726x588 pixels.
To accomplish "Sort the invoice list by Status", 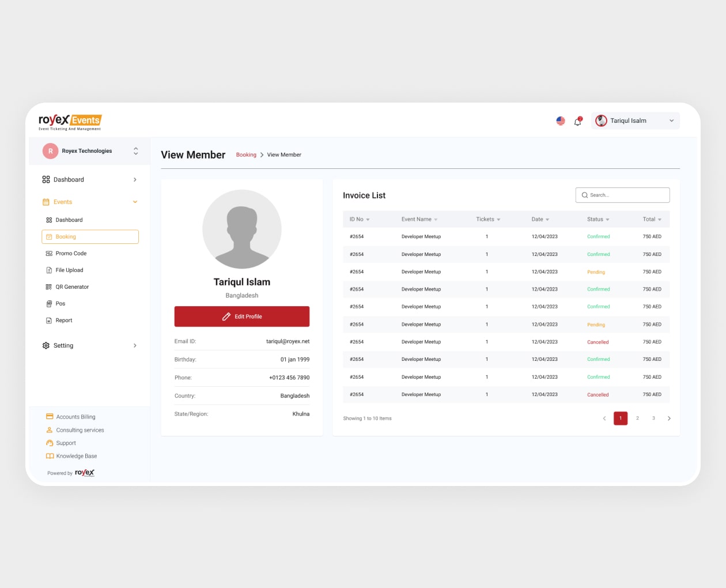I will click(x=598, y=220).
